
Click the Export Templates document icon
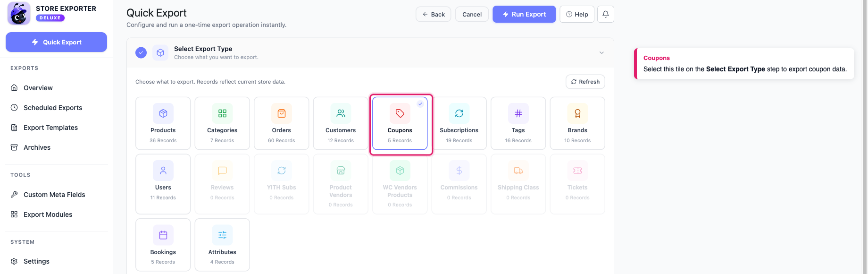coord(14,128)
